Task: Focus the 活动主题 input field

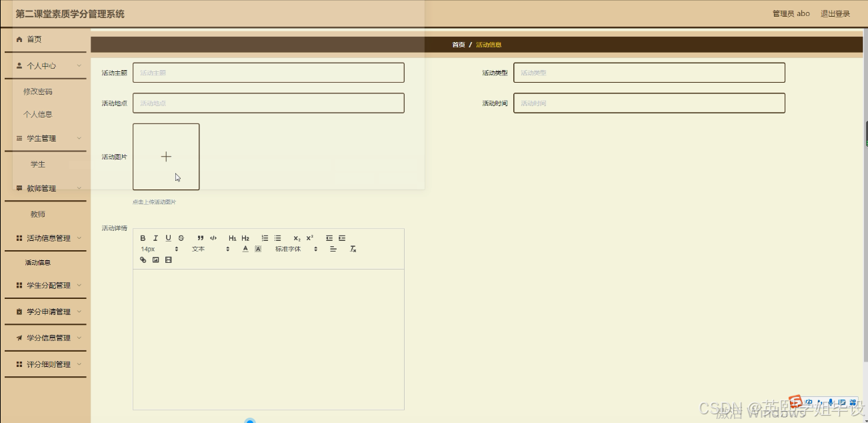Action: [269, 73]
